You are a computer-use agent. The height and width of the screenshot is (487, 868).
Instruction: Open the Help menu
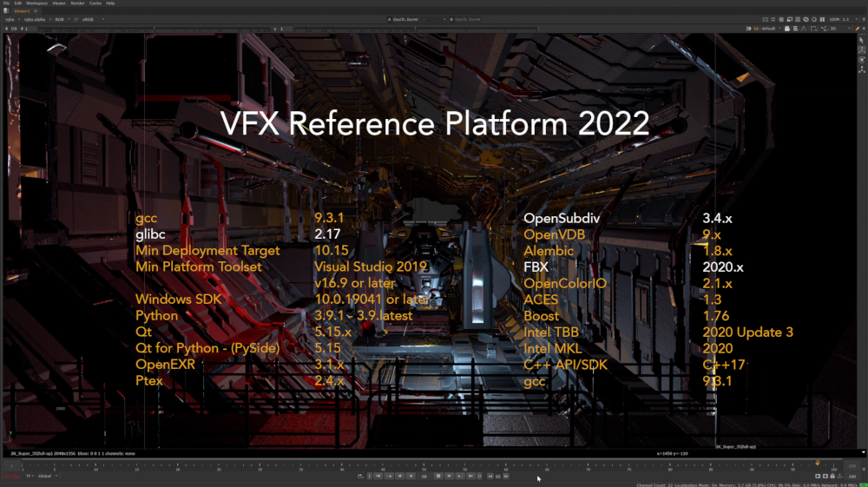[110, 3]
